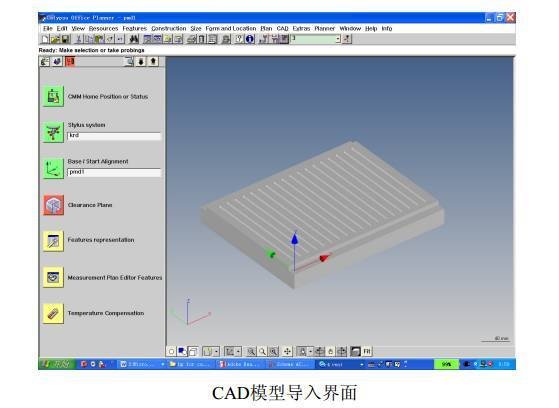Toggle the rendered shading view button
Screen dimensions: 559x408
point(355,352)
